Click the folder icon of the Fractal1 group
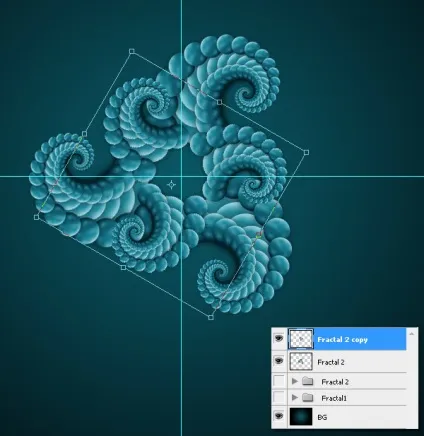This screenshot has height=436, width=424. (x=308, y=397)
